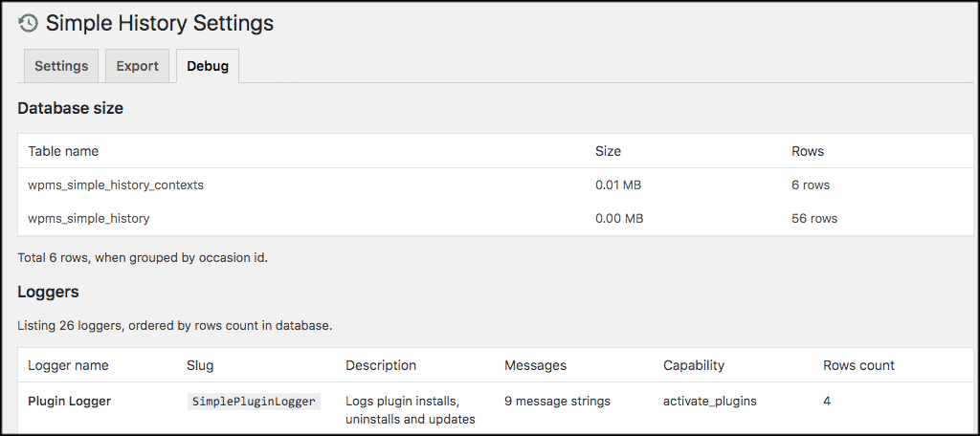This screenshot has width=980, height=436.
Task: Open the Export tab
Action: click(137, 66)
